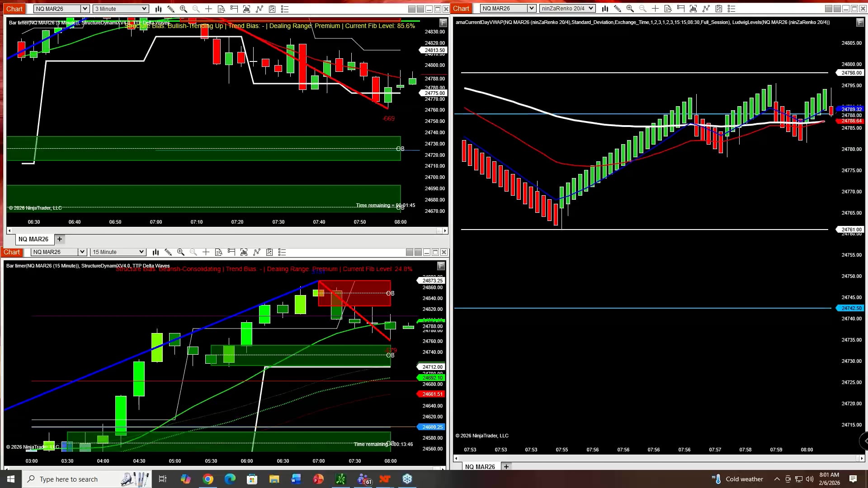Viewport: 868px width, 488px height.
Task: Select crosshair in ninZaRenko chart toolbar
Action: click(656, 8)
